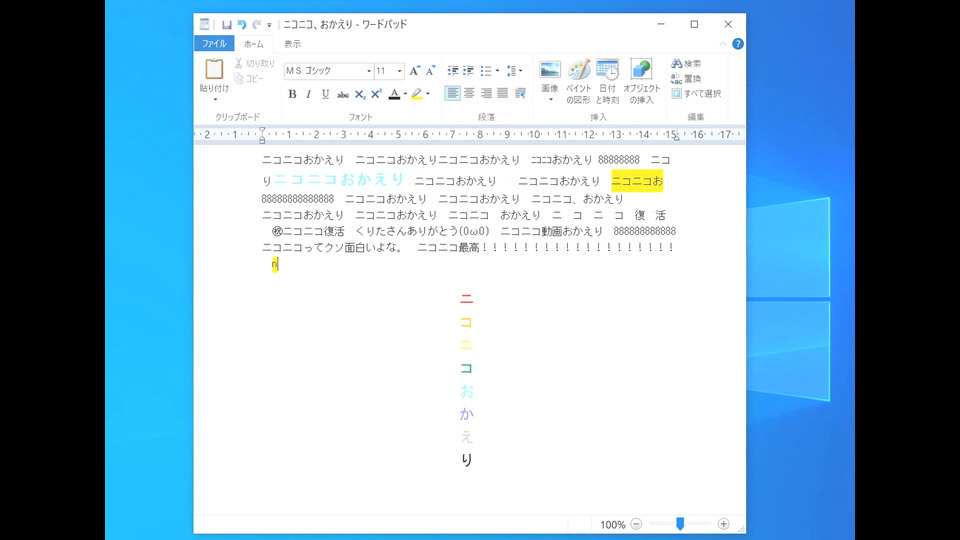Click the 検索 find button
Screen dimensions: 960x540
tap(686, 64)
